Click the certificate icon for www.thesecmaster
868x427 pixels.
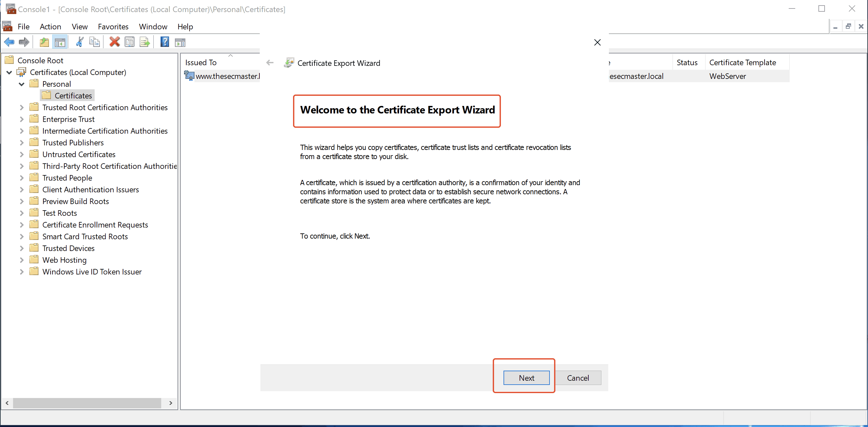(189, 76)
